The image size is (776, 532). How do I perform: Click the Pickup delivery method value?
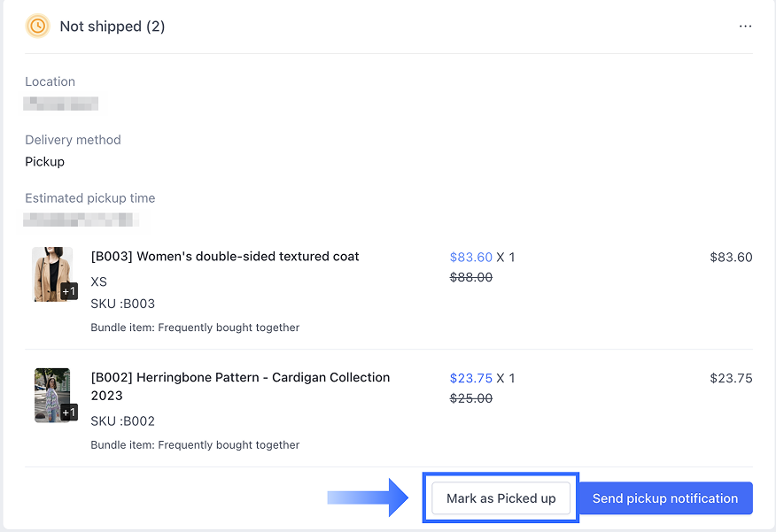tap(45, 162)
